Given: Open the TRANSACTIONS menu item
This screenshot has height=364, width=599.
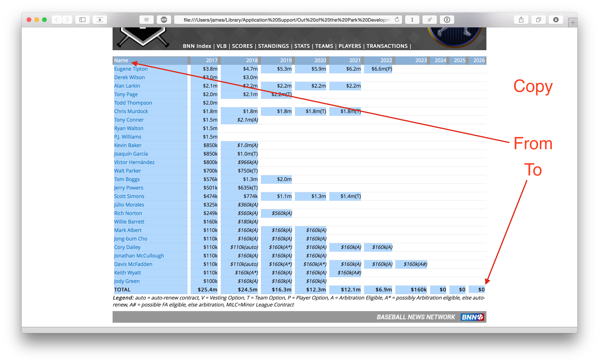Looking at the screenshot, I should pos(387,46).
